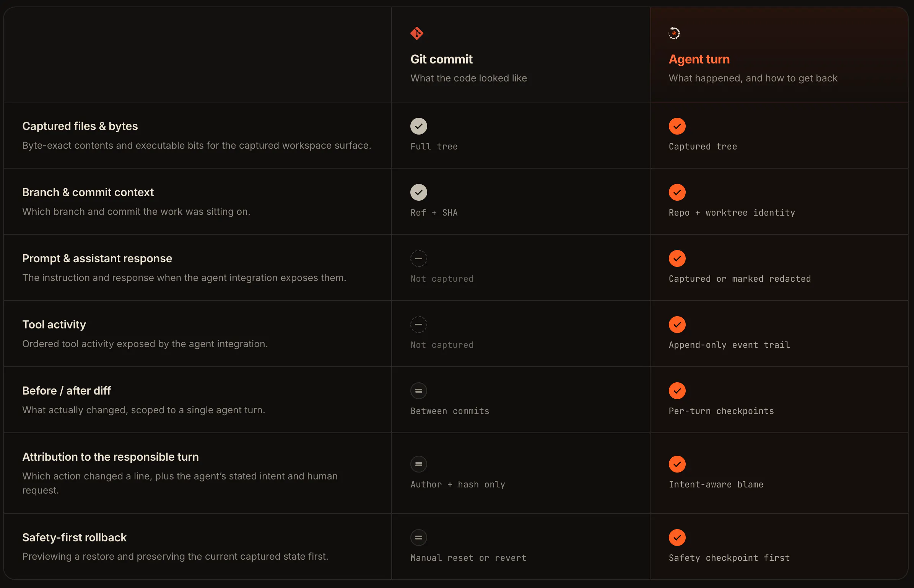The image size is (914, 588).
Task: Click the gray checkmark above Full tree
Action: (x=419, y=126)
